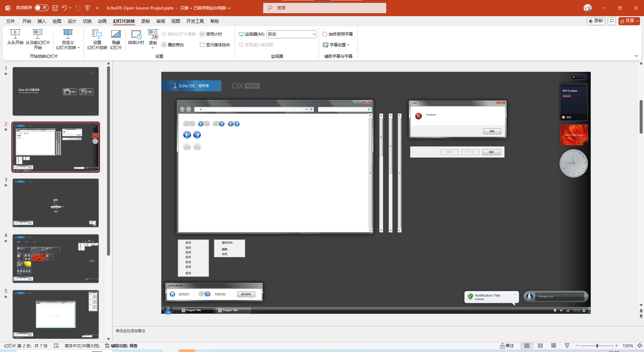Start slideshow from current slide icon
The width and height of the screenshot is (644, 352).
[x=38, y=34]
